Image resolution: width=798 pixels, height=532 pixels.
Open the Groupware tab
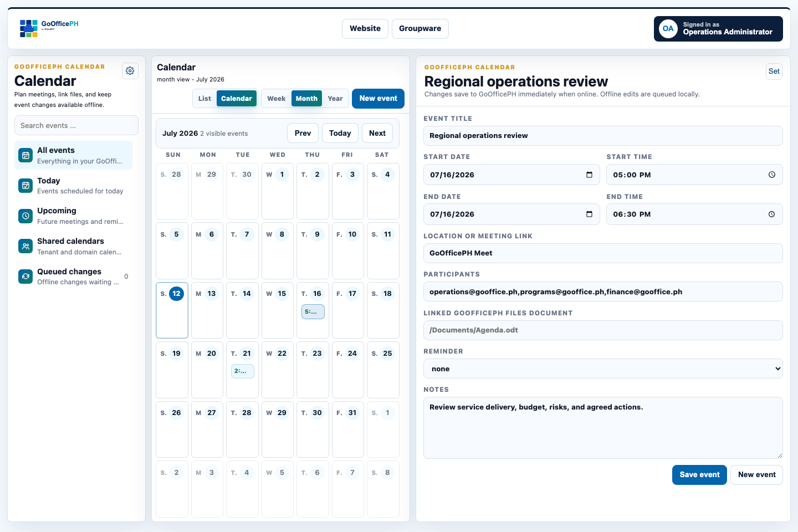coord(420,29)
